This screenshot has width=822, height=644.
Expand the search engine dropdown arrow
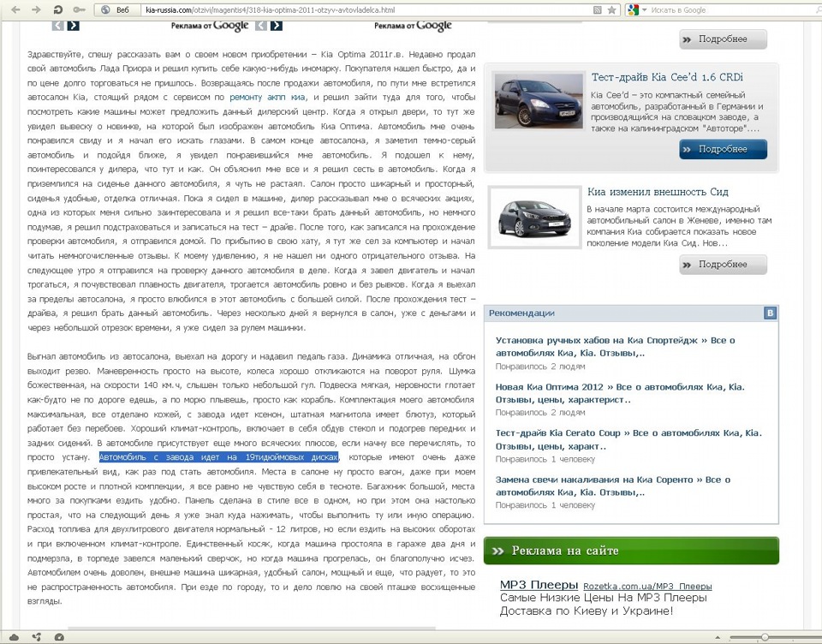coord(644,10)
